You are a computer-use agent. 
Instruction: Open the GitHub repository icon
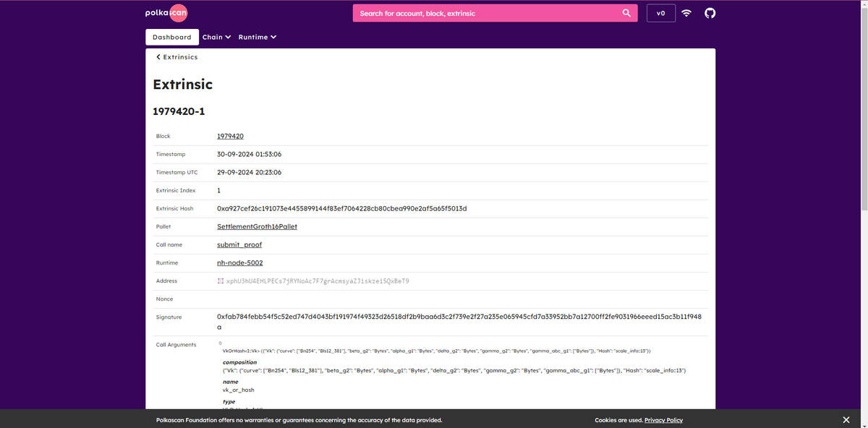710,13
